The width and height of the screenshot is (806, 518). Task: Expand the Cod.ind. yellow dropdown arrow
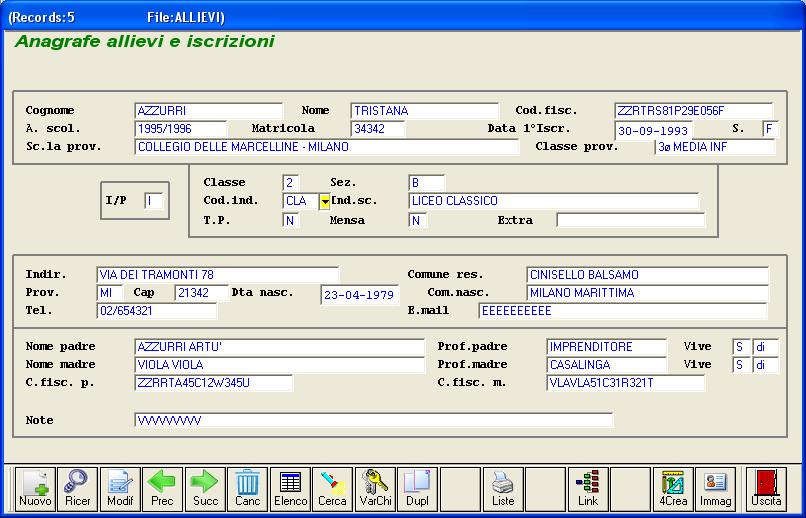point(325,201)
